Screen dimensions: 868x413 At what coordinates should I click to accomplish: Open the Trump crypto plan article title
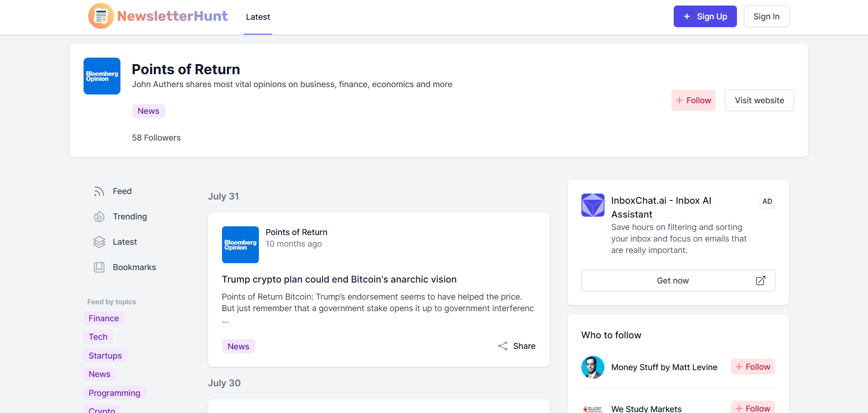pos(339,279)
